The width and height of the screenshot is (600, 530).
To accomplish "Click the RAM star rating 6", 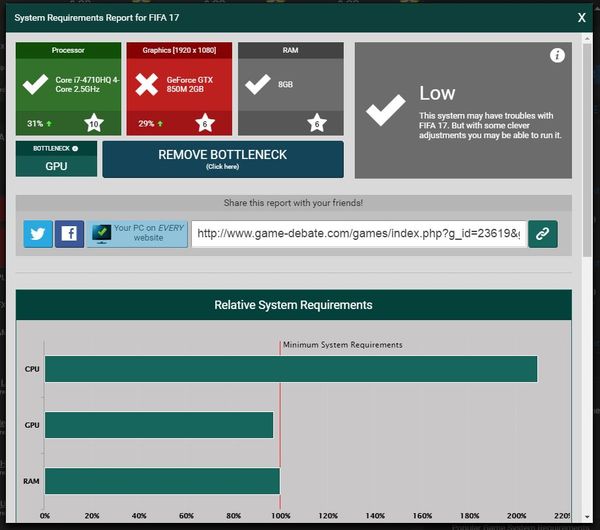I will tap(316, 123).
